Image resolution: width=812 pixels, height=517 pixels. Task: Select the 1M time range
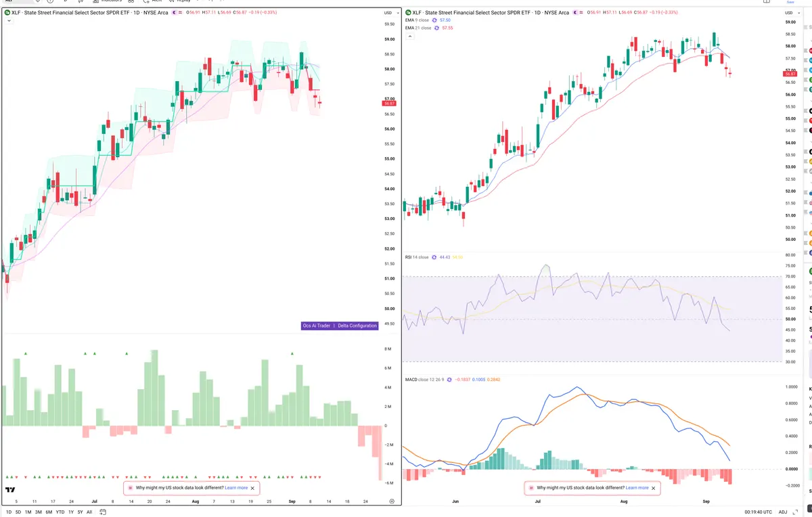click(x=28, y=512)
